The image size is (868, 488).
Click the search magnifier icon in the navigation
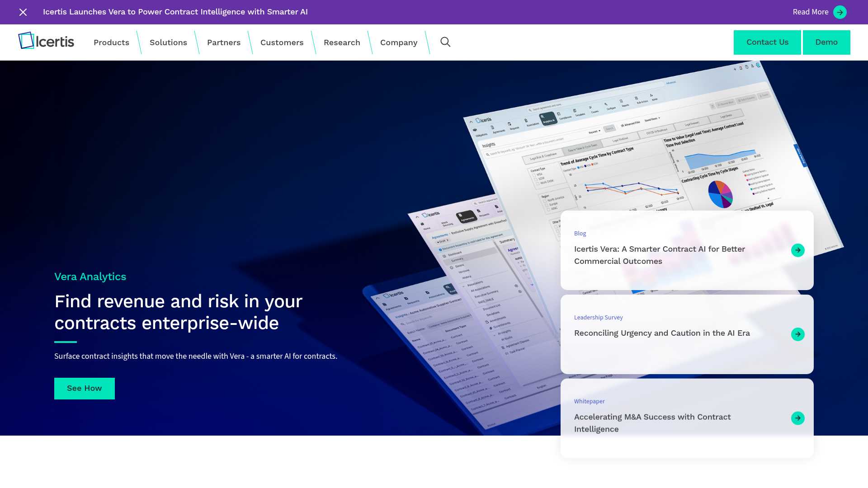(x=445, y=42)
